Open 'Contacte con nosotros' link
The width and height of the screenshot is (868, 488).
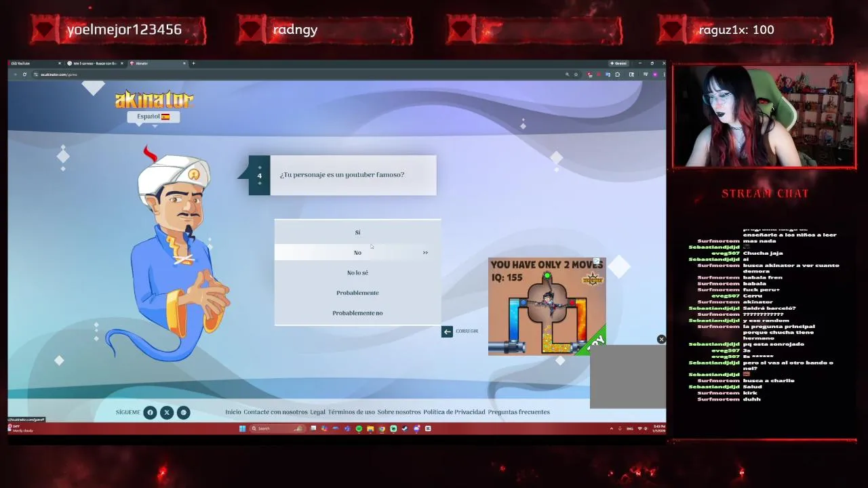275,412
